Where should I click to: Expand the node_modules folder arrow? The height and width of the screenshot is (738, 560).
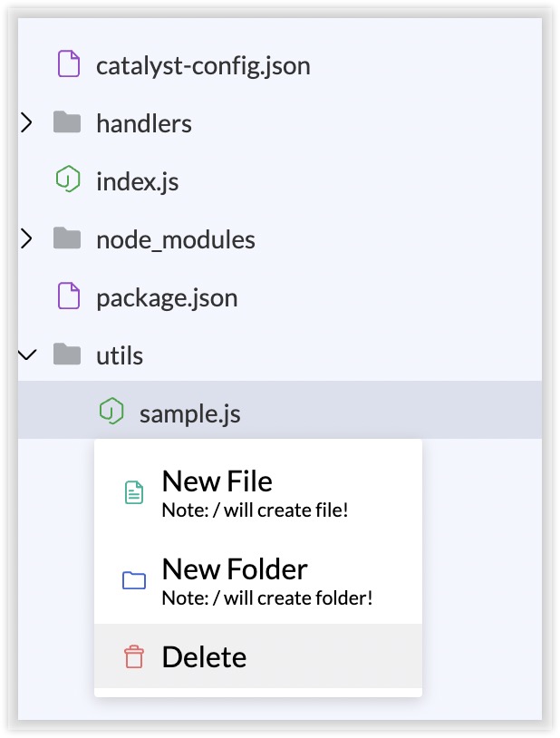pyautogui.click(x=27, y=238)
